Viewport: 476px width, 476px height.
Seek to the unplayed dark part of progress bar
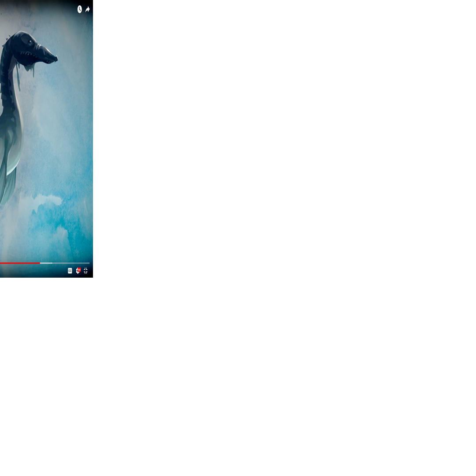[x=71, y=263]
